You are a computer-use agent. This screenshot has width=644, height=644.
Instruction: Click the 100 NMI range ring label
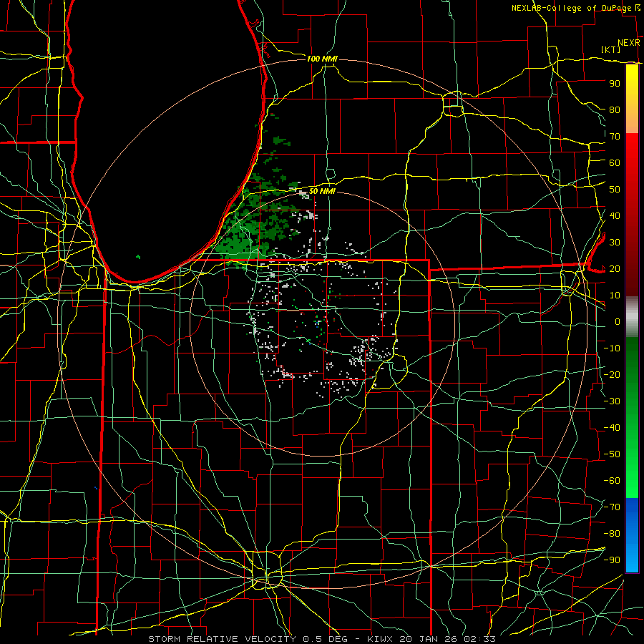(322, 59)
